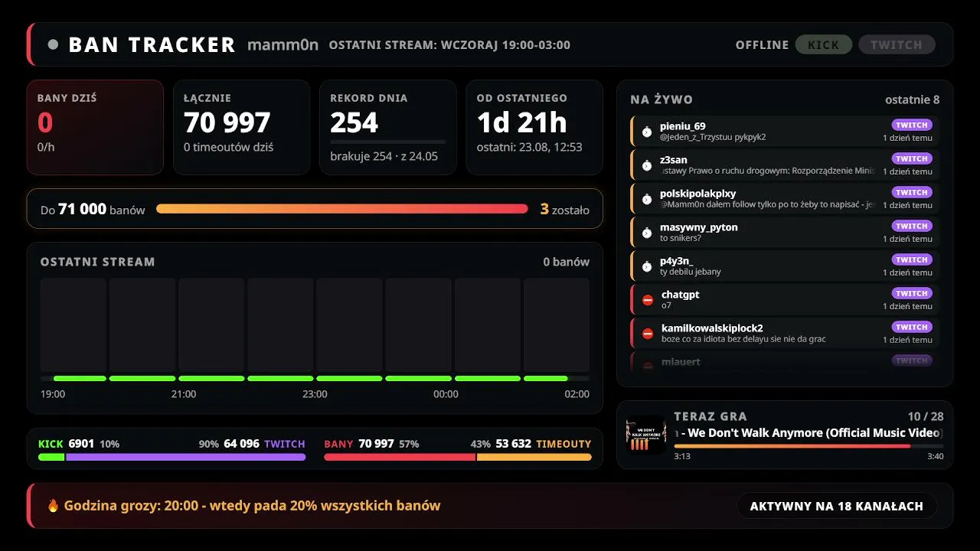Click the track counter 10 / 28

[x=926, y=416]
